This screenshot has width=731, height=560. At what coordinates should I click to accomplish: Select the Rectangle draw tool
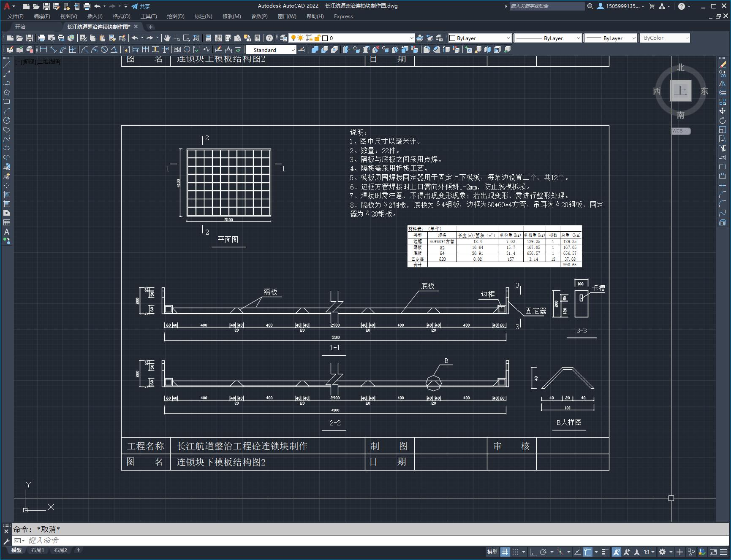click(7, 102)
